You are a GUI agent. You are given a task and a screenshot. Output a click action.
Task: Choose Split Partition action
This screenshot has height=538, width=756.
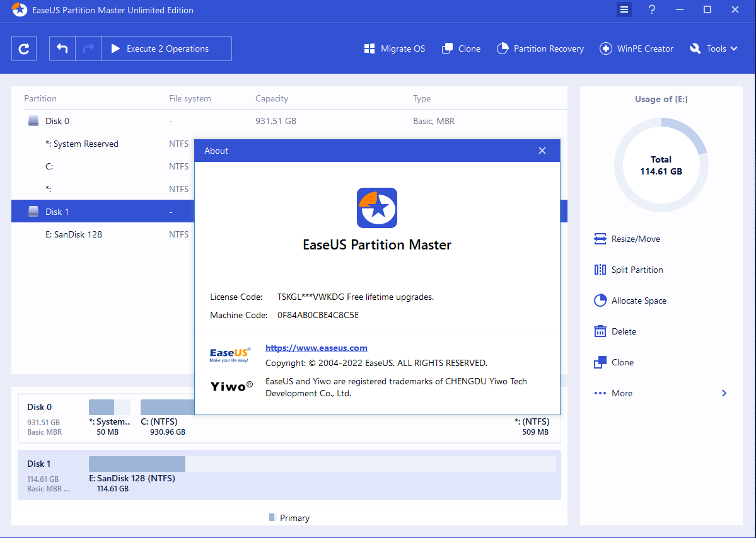point(628,270)
